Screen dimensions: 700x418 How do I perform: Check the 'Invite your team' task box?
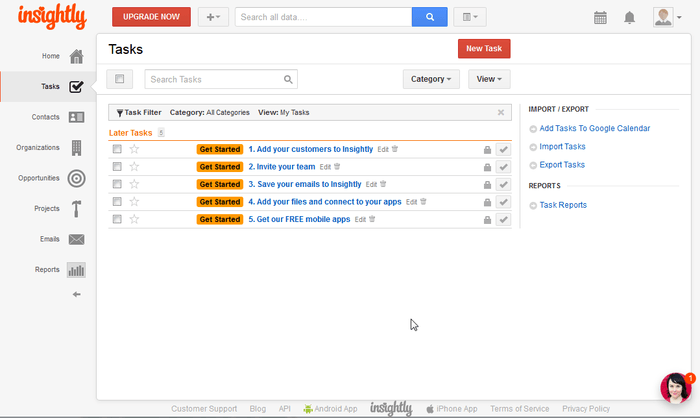click(x=117, y=167)
